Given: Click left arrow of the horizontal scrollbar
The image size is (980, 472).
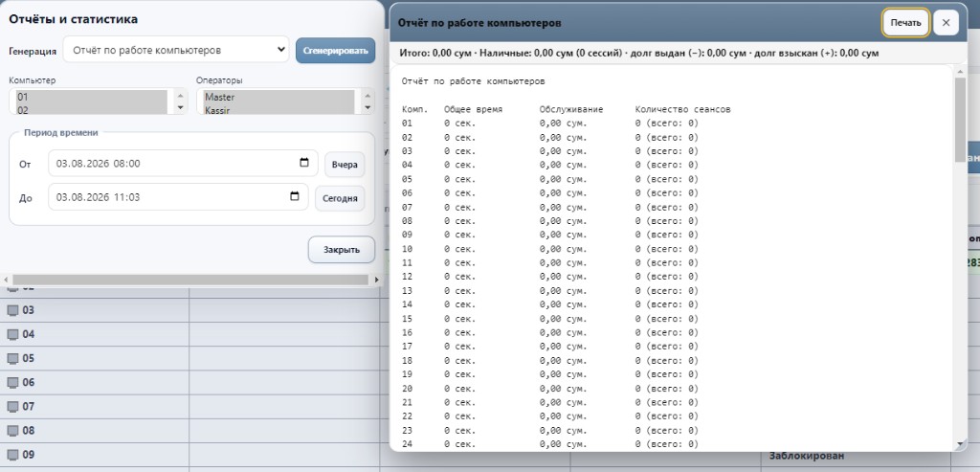Looking at the screenshot, I should coord(5,280).
